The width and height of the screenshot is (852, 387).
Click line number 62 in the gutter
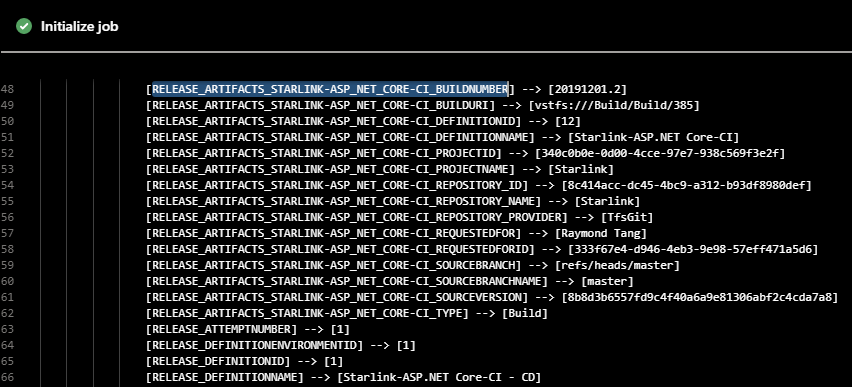click(8, 314)
